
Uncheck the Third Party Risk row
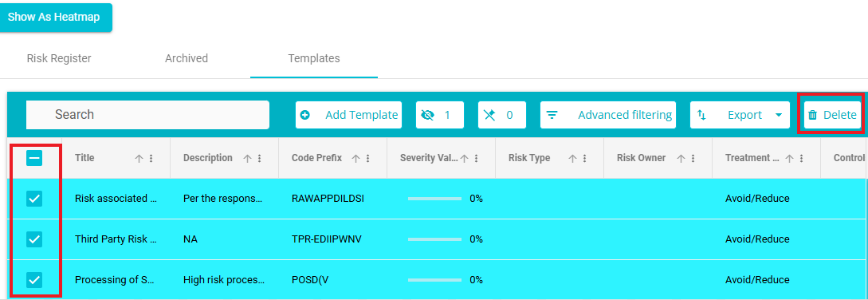tap(34, 239)
